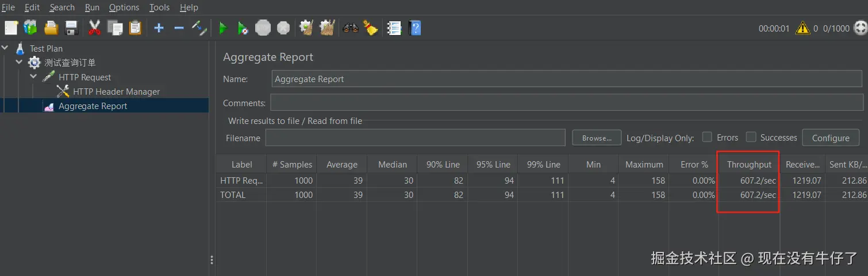Open a saved test plan file
Image resolution: width=868 pixels, height=276 pixels.
pos(51,27)
